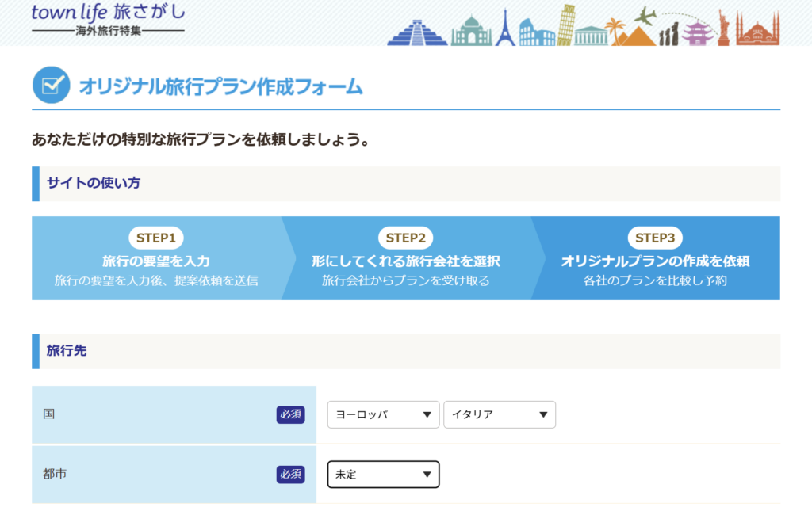This screenshot has height=530, width=812.
Task: Click the Colosseum illustration in header
Action: (537, 32)
